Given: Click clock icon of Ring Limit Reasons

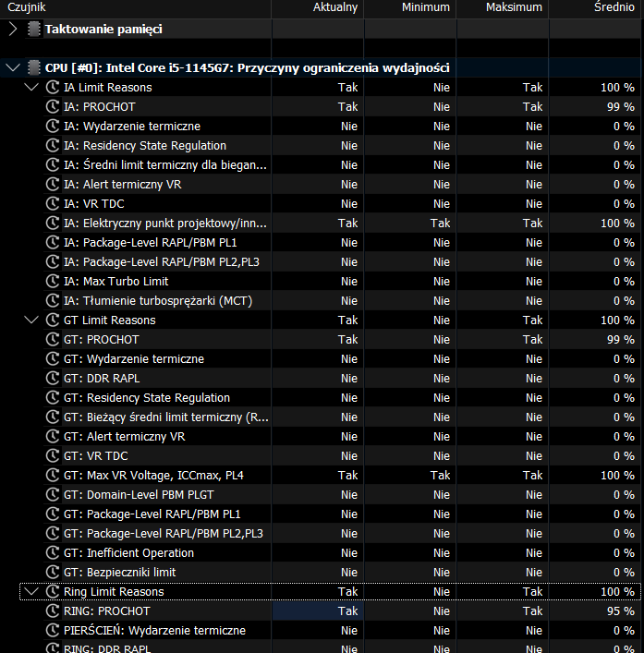Looking at the screenshot, I should click(53, 591).
